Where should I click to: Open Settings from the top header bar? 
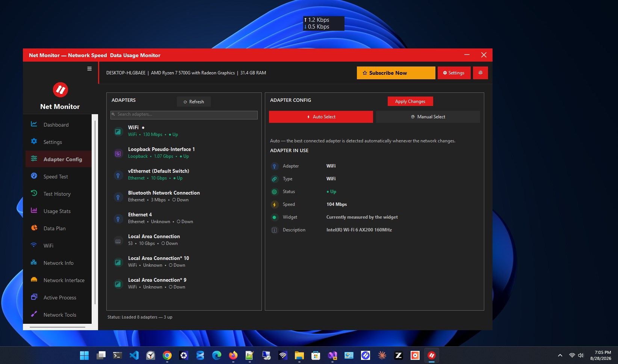[x=454, y=73]
